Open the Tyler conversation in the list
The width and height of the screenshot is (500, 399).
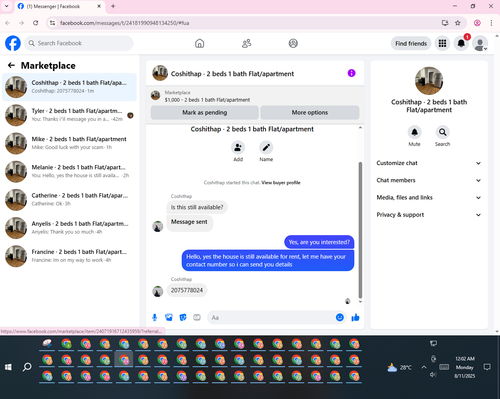69,115
